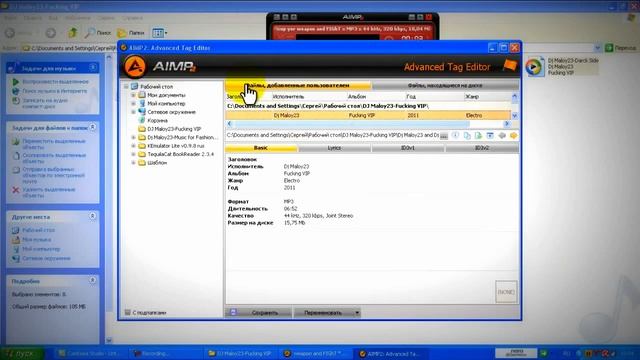Toggle the С подпапками checkbox

(128, 313)
